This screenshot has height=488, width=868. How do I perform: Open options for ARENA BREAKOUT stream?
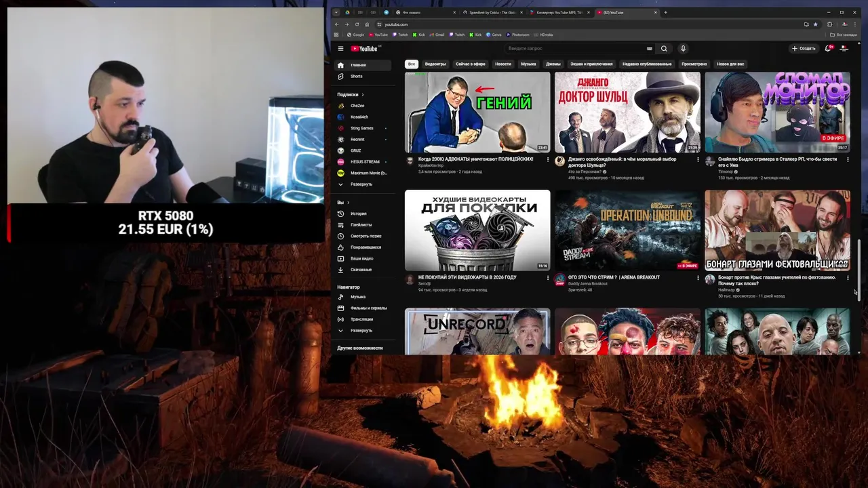(698, 278)
